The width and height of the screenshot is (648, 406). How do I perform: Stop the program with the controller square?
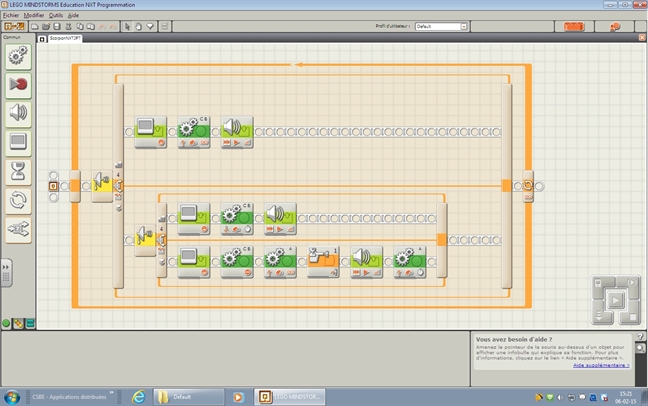coord(631,317)
